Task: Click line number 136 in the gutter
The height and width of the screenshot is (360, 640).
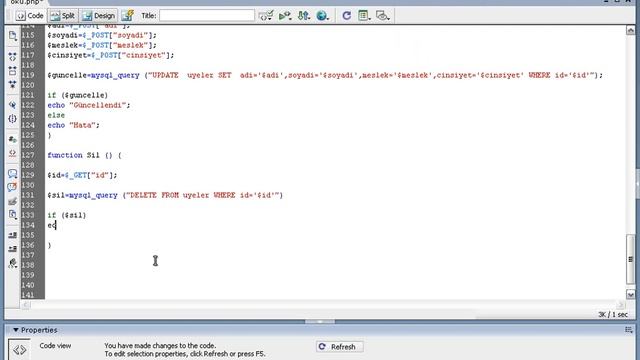Action: click(x=28, y=245)
